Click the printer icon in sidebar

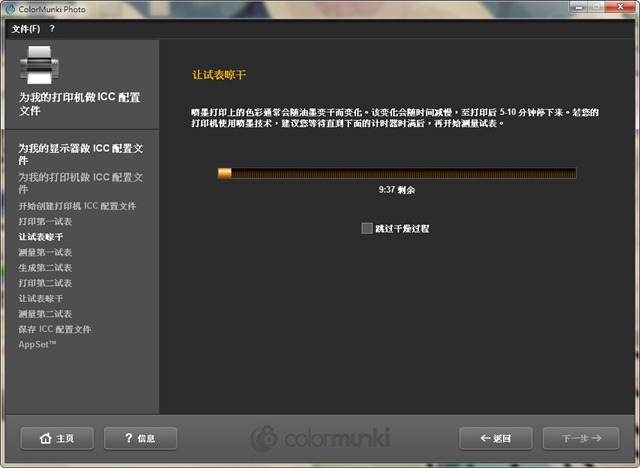tap(39, 65)
